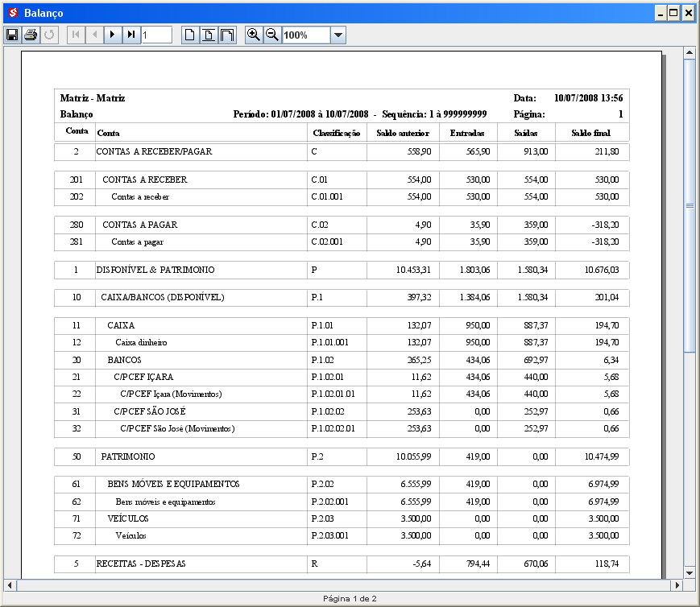Click the 'Saldo anterior' column header

tap(403, 134)
